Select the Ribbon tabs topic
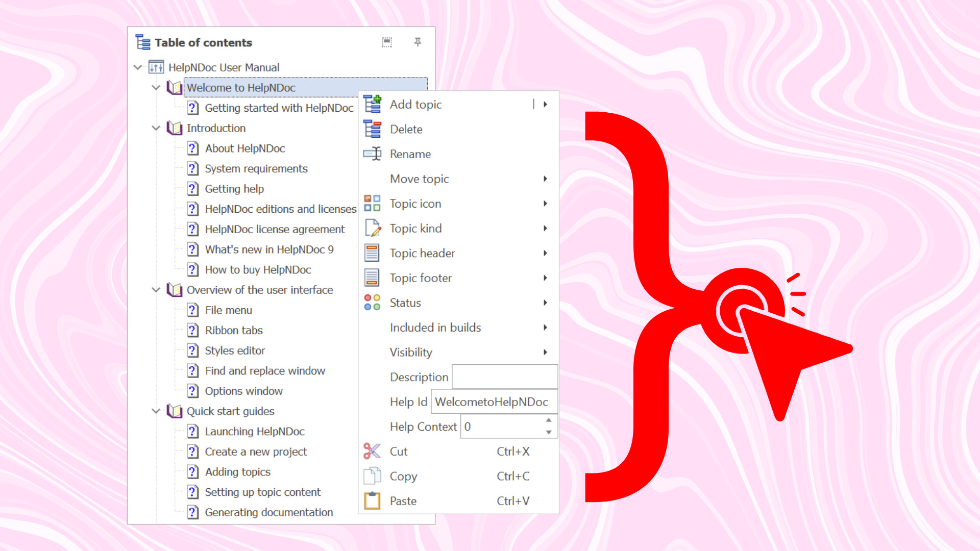This screenshot has height=551, width=980. pyautogui.click(x=234, y=330)
